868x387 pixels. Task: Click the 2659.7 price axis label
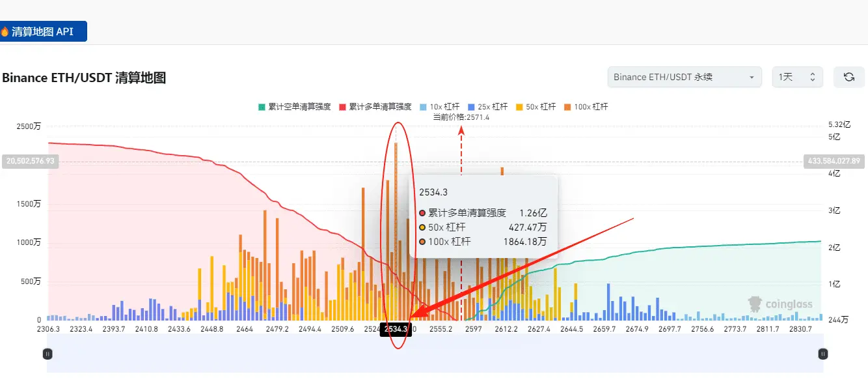[x=604, y=329]
